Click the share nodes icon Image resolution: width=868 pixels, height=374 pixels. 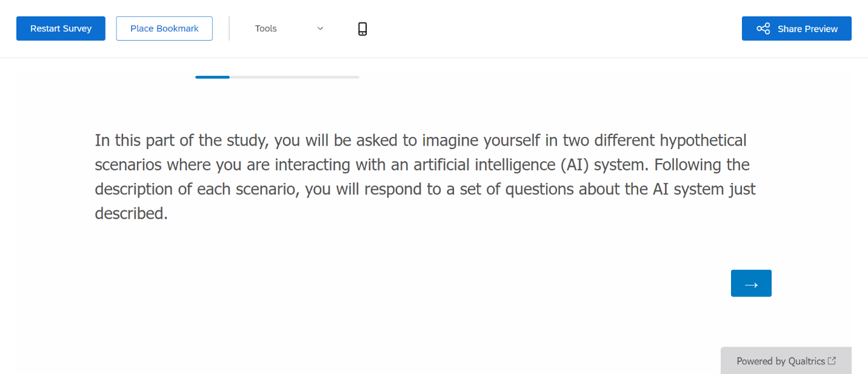point(763,28)
